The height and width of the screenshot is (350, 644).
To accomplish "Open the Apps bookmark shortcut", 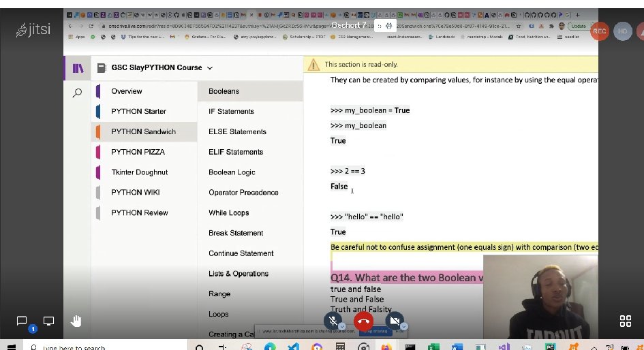I will [x=76, y=37].
